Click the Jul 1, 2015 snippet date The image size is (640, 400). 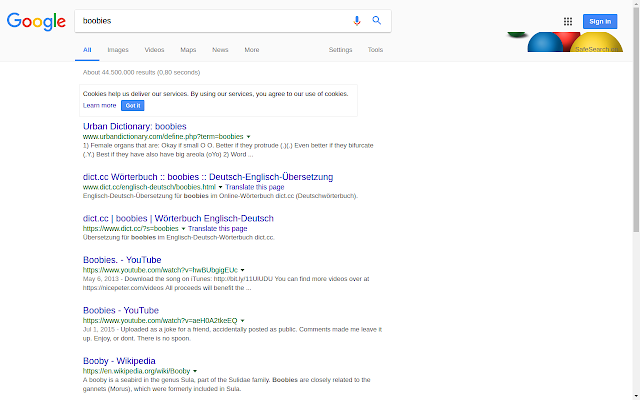98,329
